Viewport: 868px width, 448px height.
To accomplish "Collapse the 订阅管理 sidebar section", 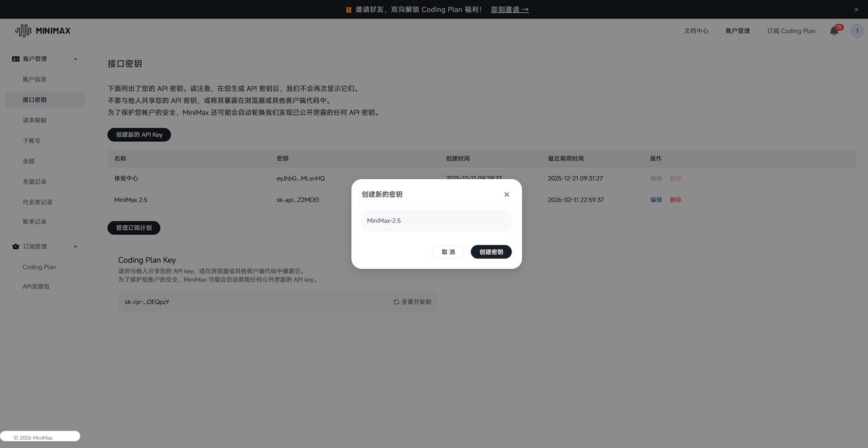I will (x=75, y=246).
